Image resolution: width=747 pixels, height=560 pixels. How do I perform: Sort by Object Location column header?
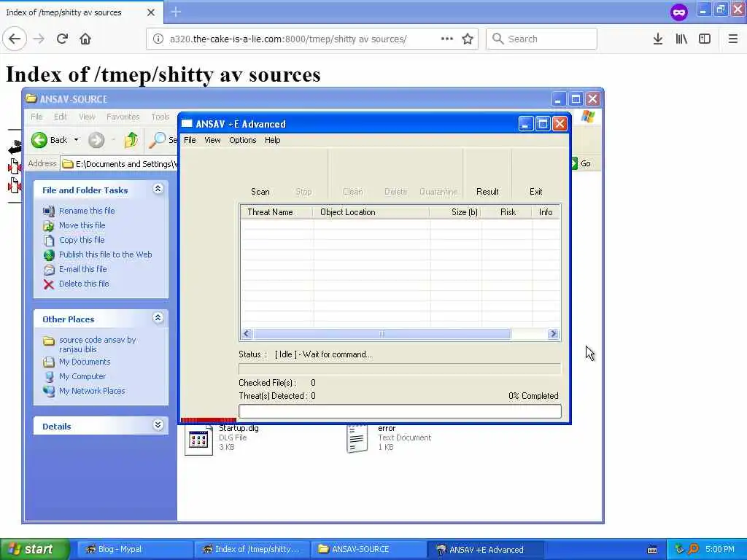click(371, 212)
